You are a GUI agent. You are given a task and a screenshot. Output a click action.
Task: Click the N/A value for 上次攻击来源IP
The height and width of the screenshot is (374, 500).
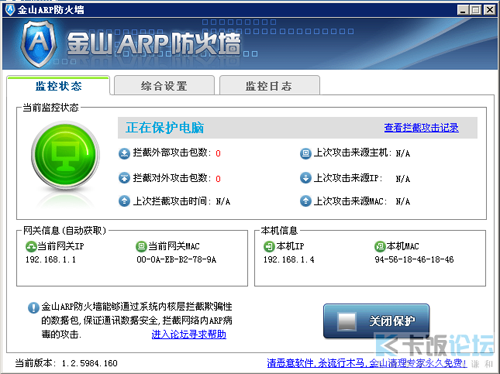coord(403,179)
